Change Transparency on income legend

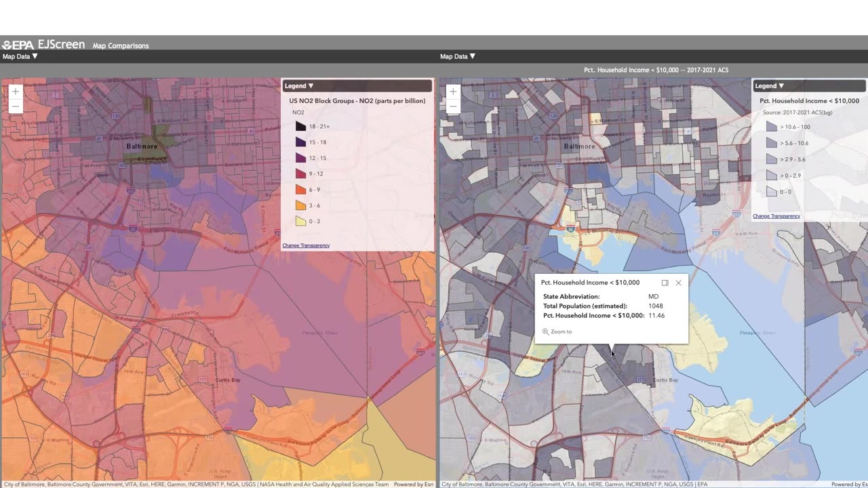click(776, 216)
